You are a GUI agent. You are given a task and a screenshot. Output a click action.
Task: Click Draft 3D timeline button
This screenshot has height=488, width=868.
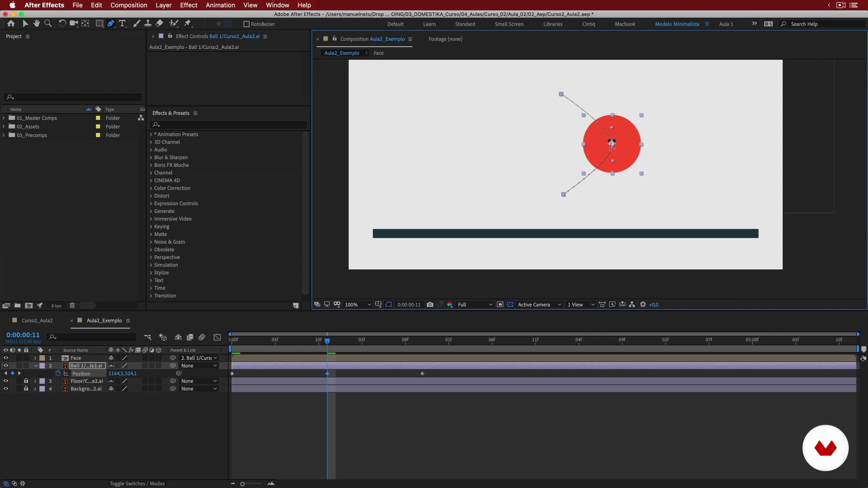click(163, 337)
